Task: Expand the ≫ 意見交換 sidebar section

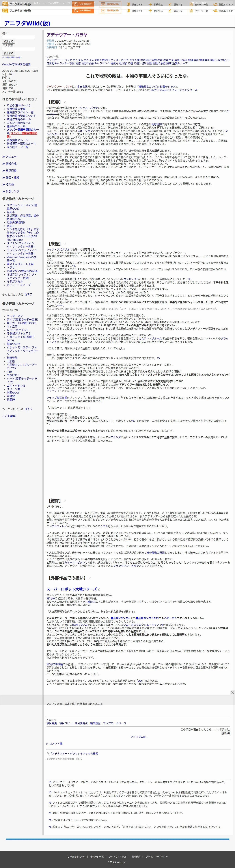Action: [x=10, y=170]
